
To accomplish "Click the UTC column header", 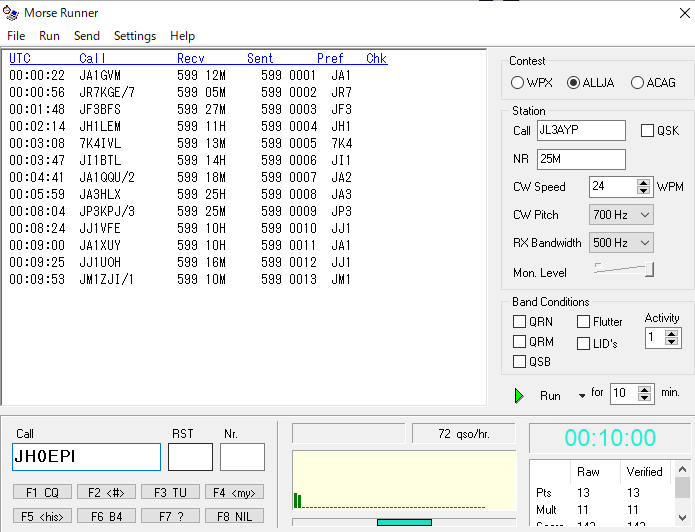I will click(x=20, y=59).
